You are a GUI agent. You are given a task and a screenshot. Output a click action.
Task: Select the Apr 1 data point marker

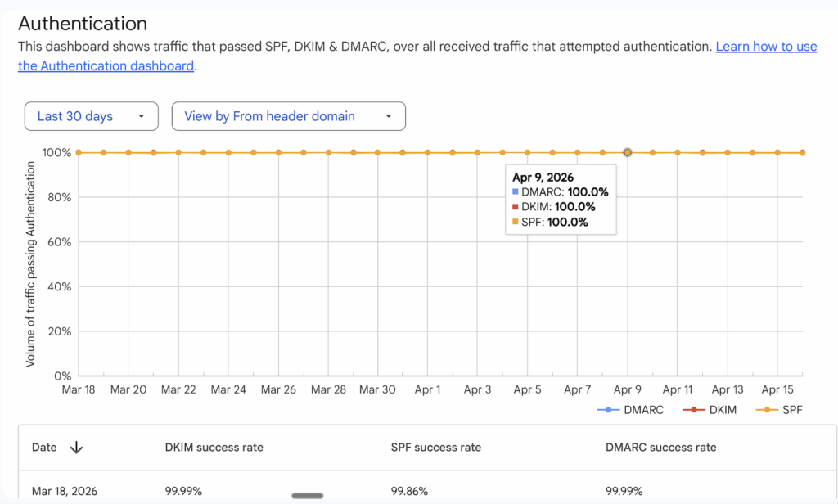click(428, 152)
